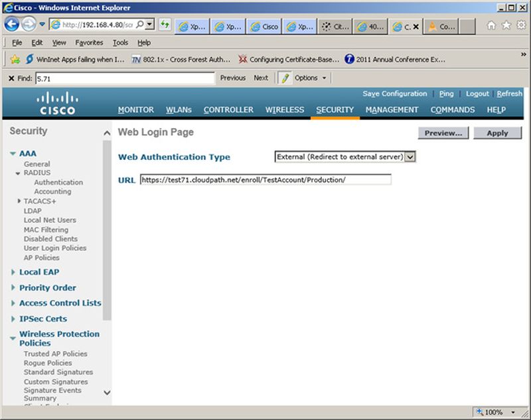Click Previous in the Find bar
The image size is (531, 420).
[x=233, y=78]
